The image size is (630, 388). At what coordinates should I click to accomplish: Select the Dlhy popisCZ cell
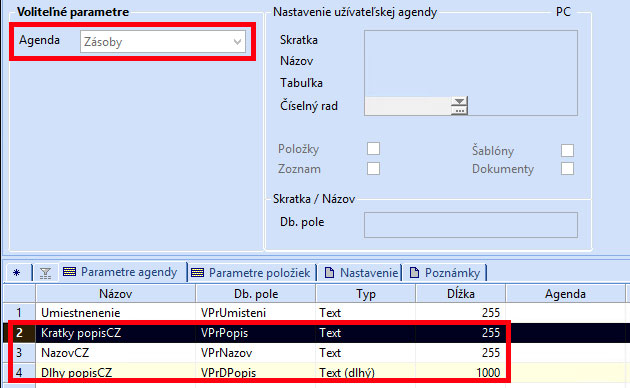pyautogui.click(x=116, y=372)
